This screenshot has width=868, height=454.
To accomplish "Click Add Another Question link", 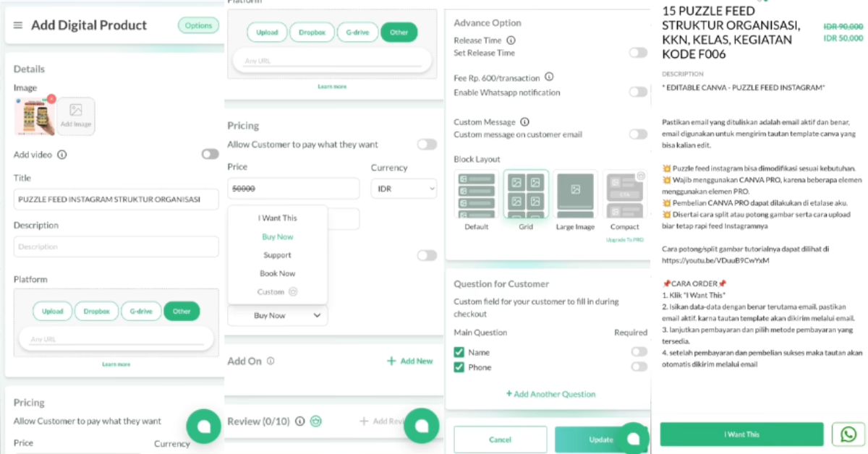I will [x=550, y=394].
